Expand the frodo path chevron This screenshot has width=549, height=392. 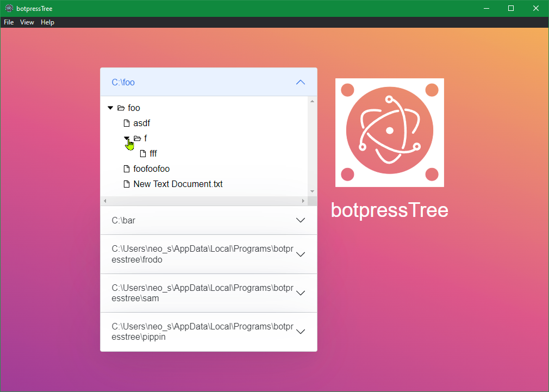(x=301, y=254)
